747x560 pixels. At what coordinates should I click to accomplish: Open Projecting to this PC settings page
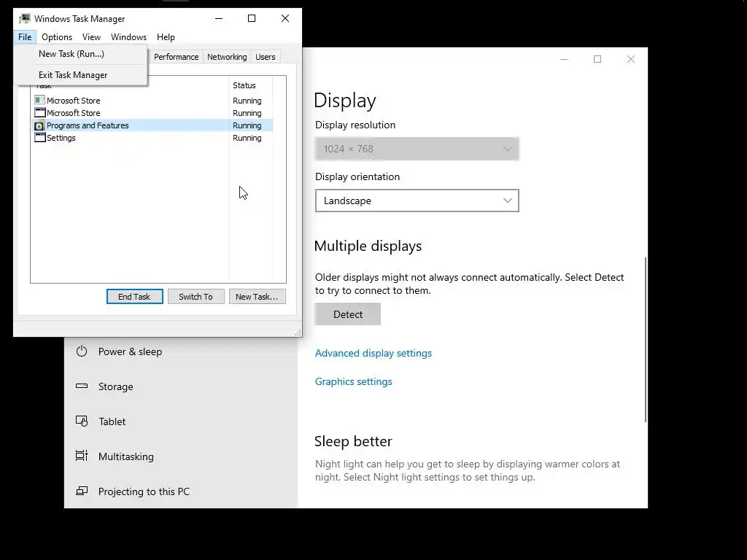(x=181, y=491)
